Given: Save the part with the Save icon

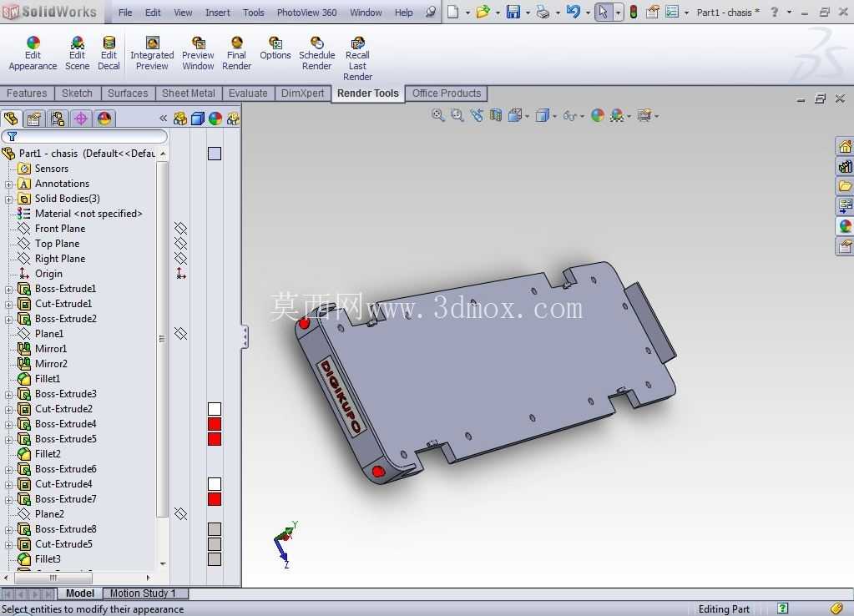Looking at the screenshot, I should [513, 12].
